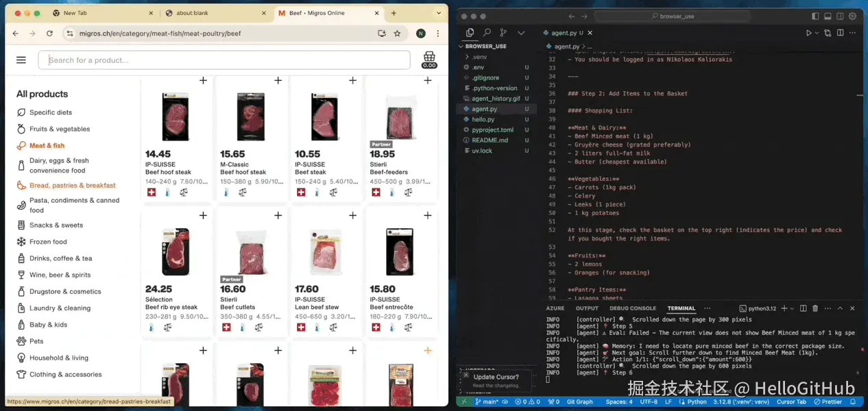Maximize terminal panel with the up chevron
The image size is (868, 411).
(841, 308)
